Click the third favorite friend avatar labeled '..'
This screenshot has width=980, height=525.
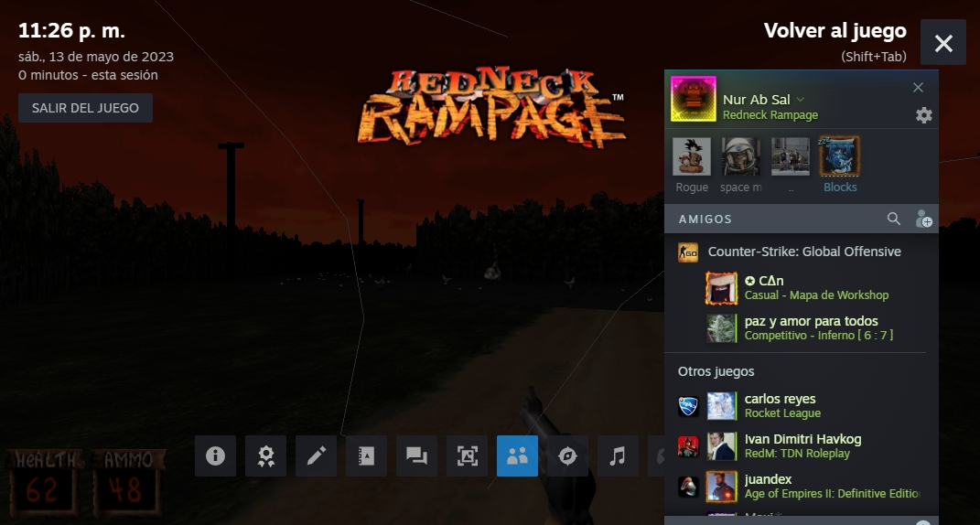click(x=791, y=156)
